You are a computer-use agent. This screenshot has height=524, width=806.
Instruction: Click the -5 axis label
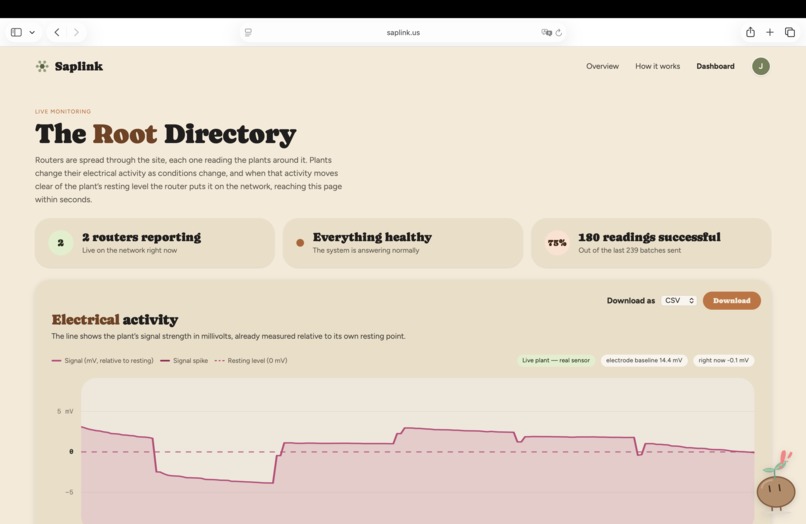tap(69, 492)
